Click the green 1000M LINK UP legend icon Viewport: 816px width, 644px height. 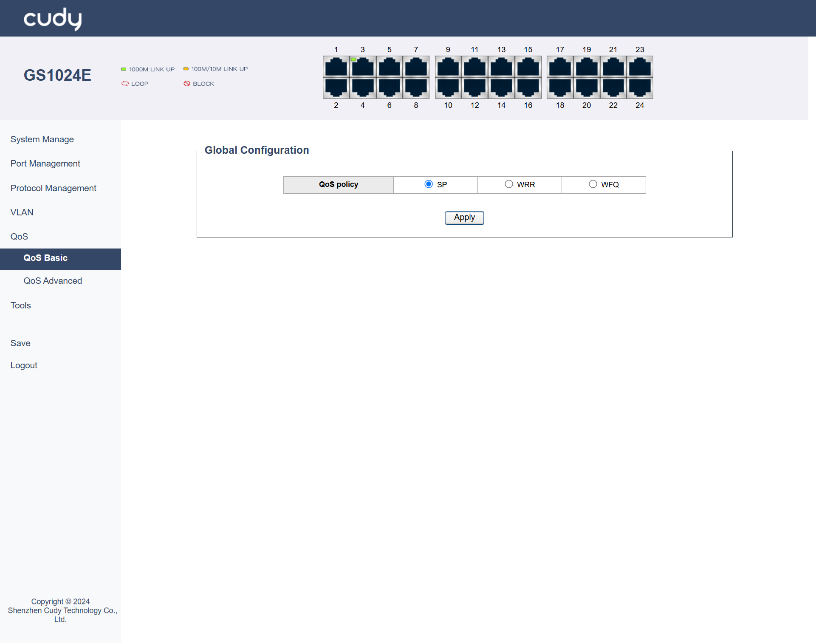124,69
